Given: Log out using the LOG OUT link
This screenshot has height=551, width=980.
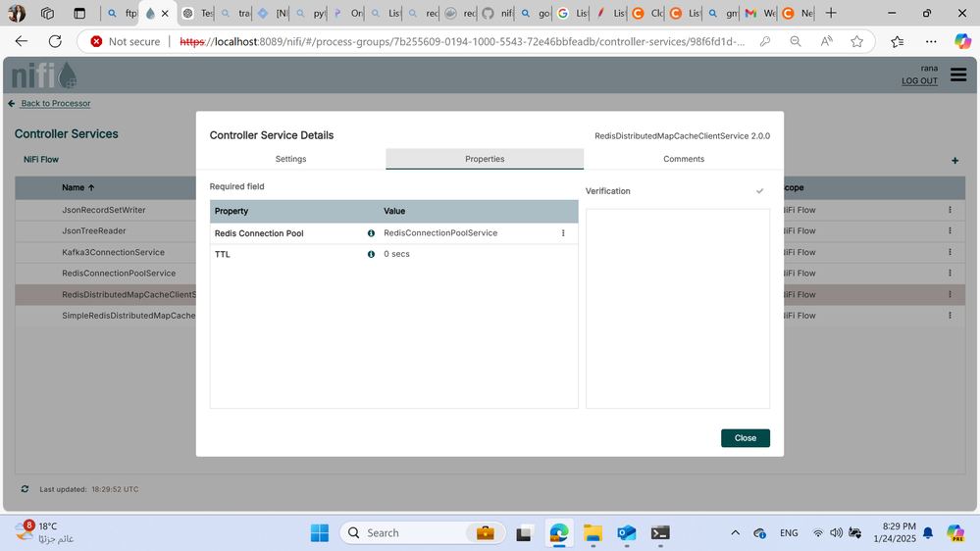Looking at the screenshot, I should click(919, 80).
